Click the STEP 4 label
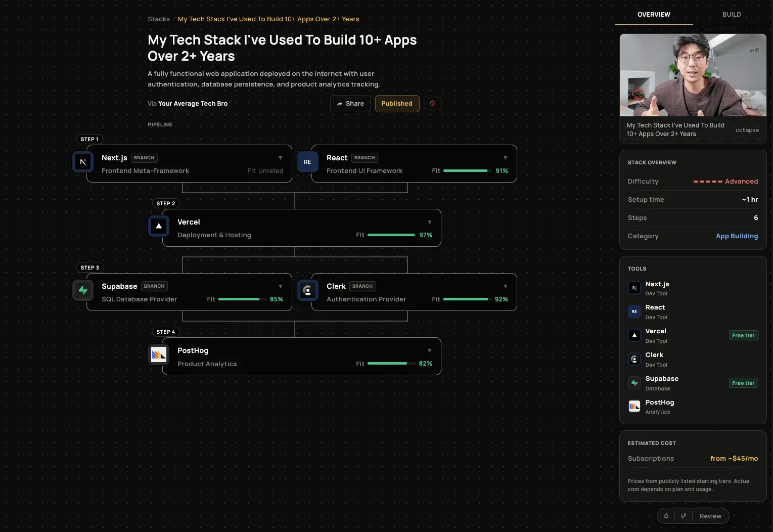Viewport: 773px width, 532px height. tap(166, 332)
